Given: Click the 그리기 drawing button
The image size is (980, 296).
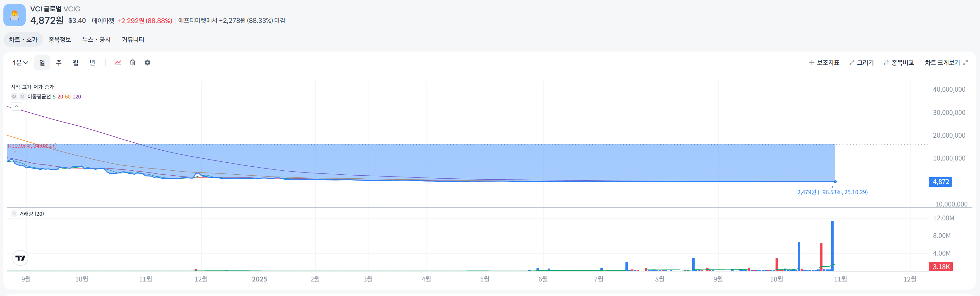Looking at the screenshot, I should [862, 63].
